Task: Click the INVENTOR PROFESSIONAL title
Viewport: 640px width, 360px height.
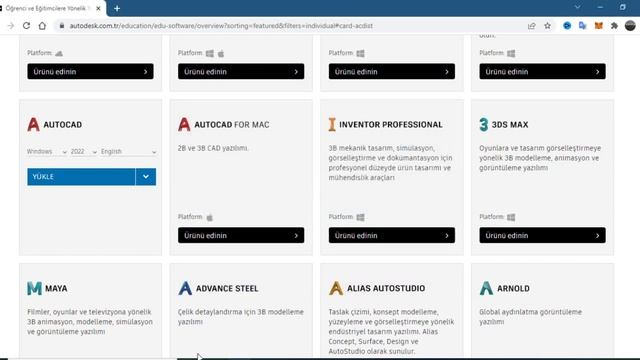Action: point(391,125)
